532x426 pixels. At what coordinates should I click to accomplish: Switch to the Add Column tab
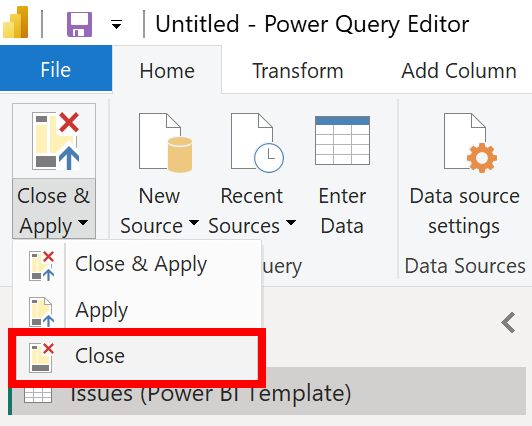(x=459, y=71)
